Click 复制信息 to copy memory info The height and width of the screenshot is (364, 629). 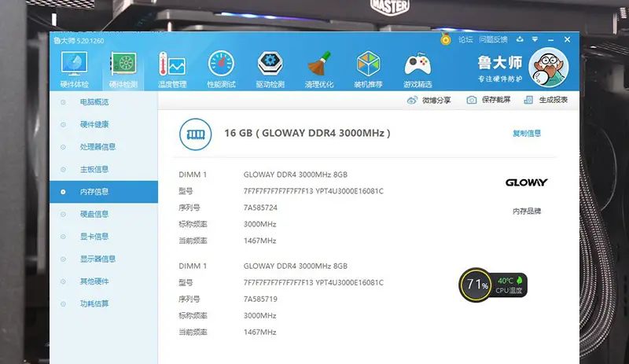(x=527, y=133)
